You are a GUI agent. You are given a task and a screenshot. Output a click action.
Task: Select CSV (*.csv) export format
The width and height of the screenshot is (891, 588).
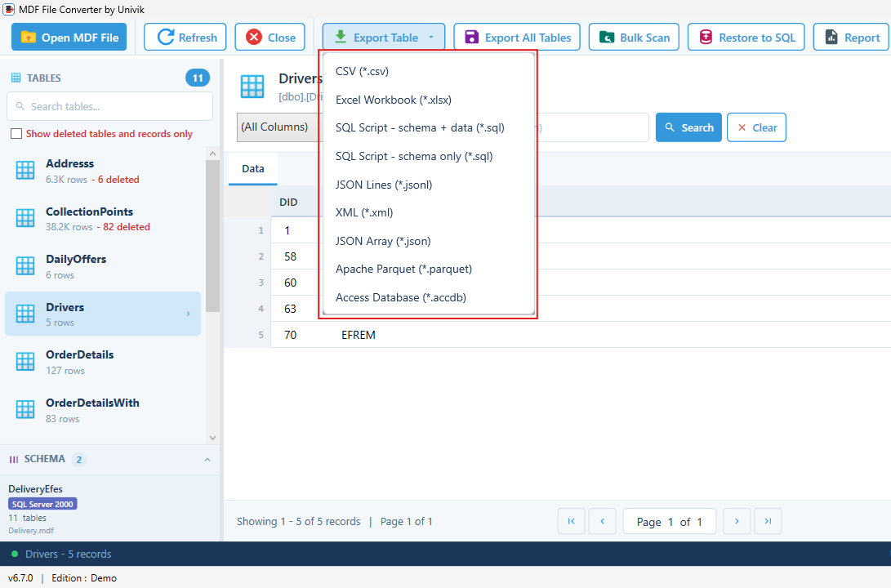[429, 71]
